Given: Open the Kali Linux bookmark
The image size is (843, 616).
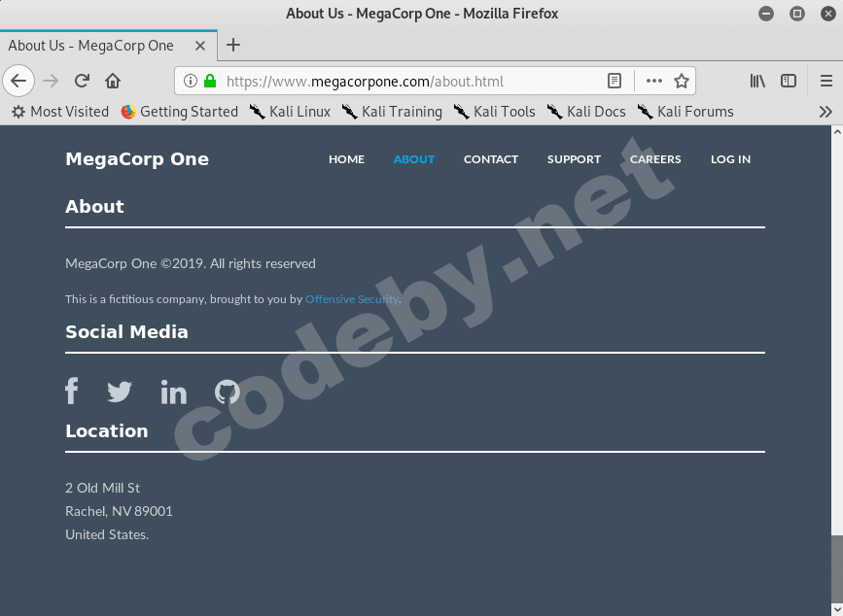Looking at the screenshot, I should [291, 112].
